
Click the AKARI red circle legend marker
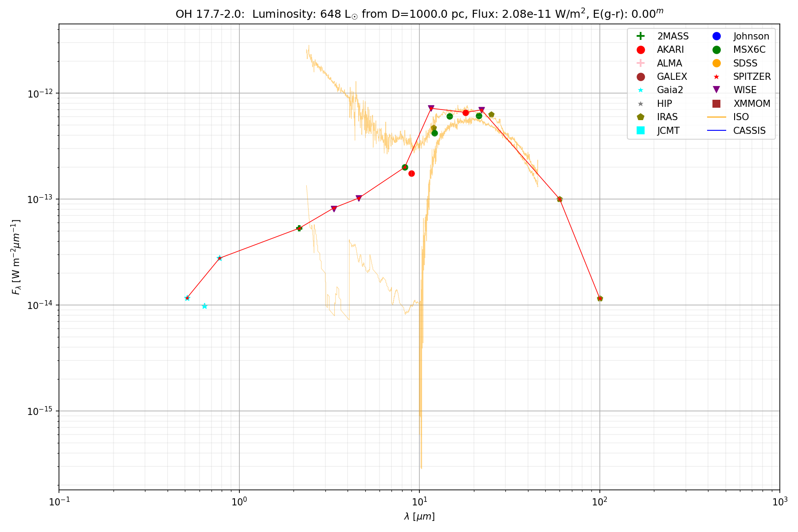click(640, 50)
